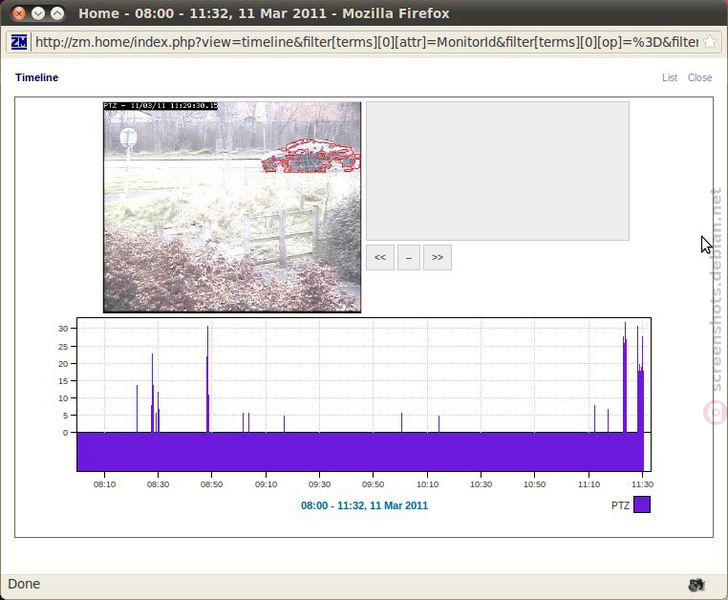Minimize the Firefox window
Viewport: 728px width, 600px height.
(x=38, y=13)
